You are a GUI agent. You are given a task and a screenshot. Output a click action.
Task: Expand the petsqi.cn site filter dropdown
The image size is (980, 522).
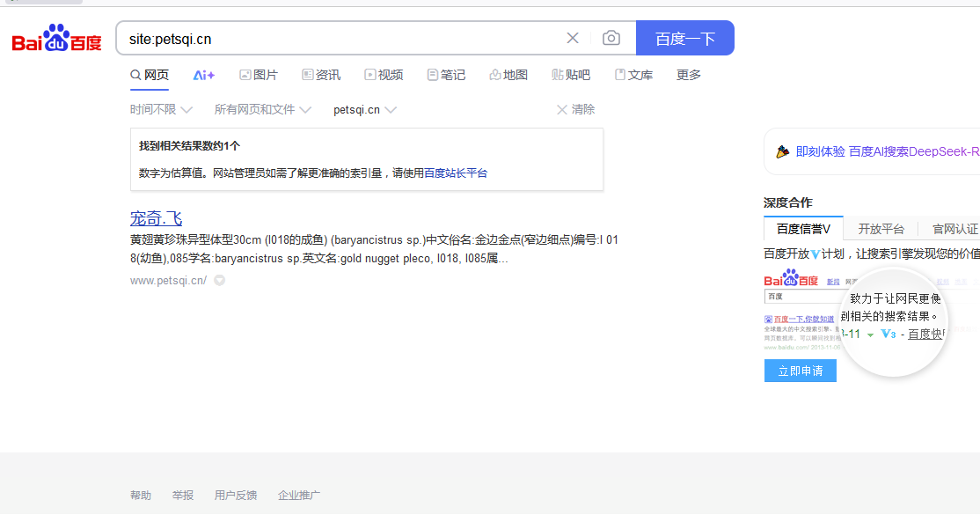[x=365, y=109]
